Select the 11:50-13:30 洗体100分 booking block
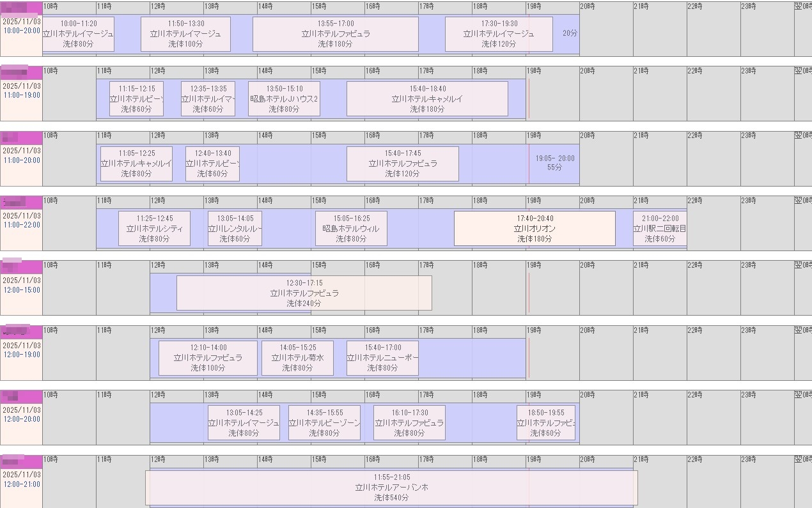The width and height of the screenshot is (812, 508). coord(185,34)
